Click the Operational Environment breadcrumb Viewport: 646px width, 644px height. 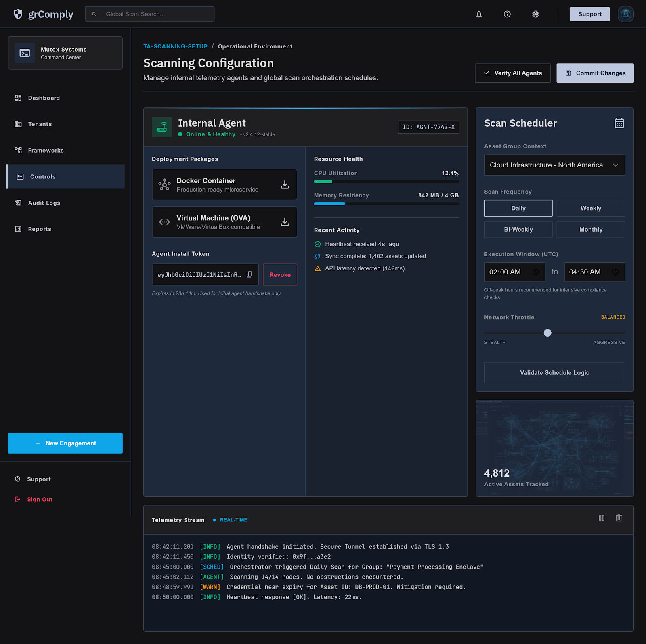(x=255, y=46)
